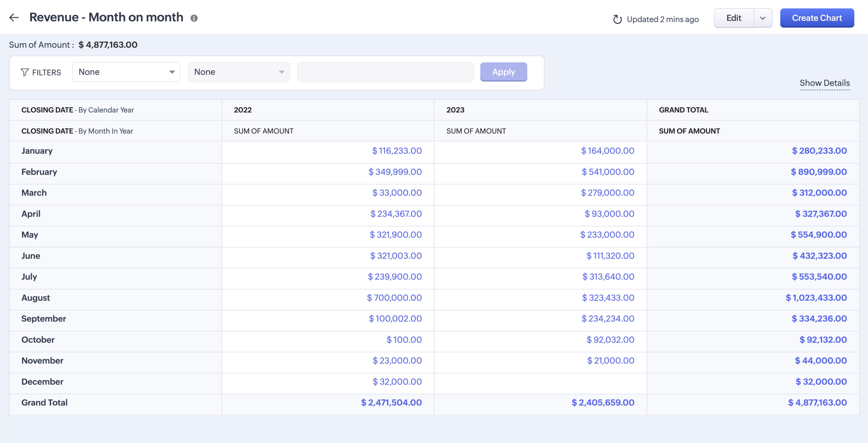The height and width of the screenshot is (447, 868).
Task: Open the first None filter dropdown
Action: point(126,72)
